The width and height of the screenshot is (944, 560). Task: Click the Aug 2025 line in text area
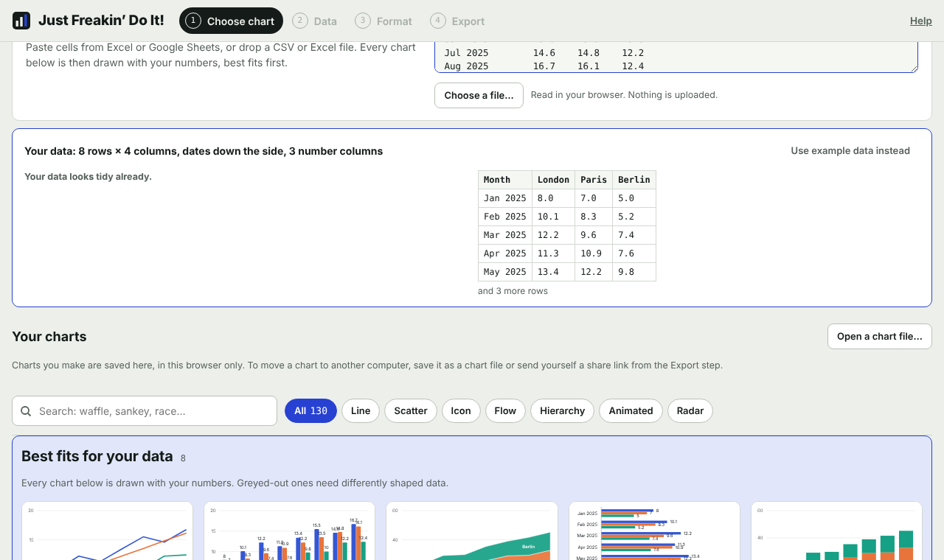[x=544, y=66]
